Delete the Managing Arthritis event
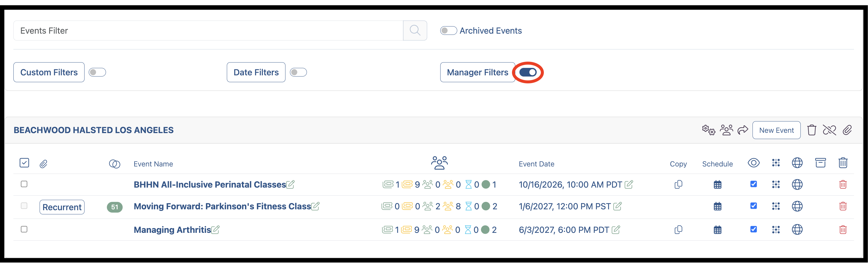Viewport: 868px width, 265px height. pos(843,230)
